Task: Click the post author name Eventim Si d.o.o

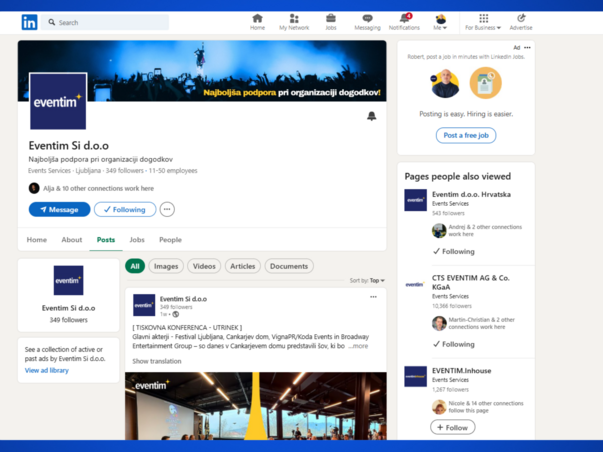Action: (x=183, y=299)
